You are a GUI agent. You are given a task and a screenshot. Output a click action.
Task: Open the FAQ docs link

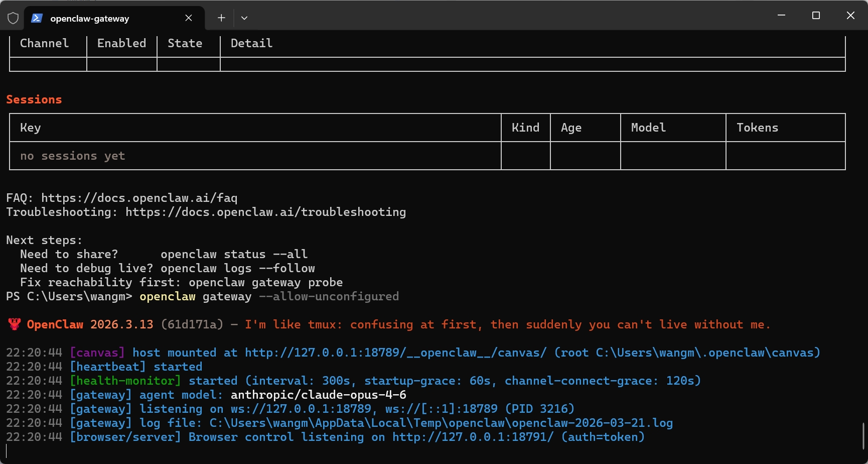[139, 198]
